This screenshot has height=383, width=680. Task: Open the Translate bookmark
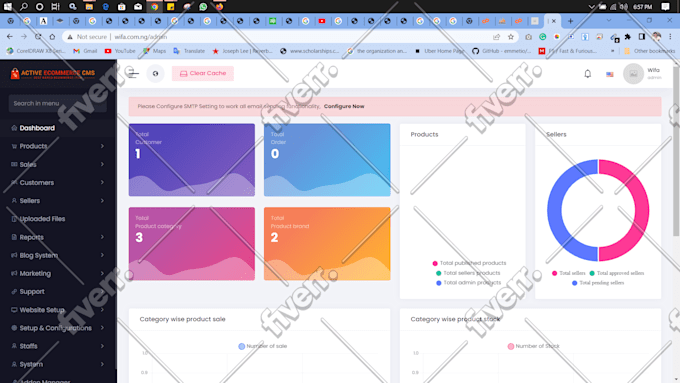[x=189, y=51]
